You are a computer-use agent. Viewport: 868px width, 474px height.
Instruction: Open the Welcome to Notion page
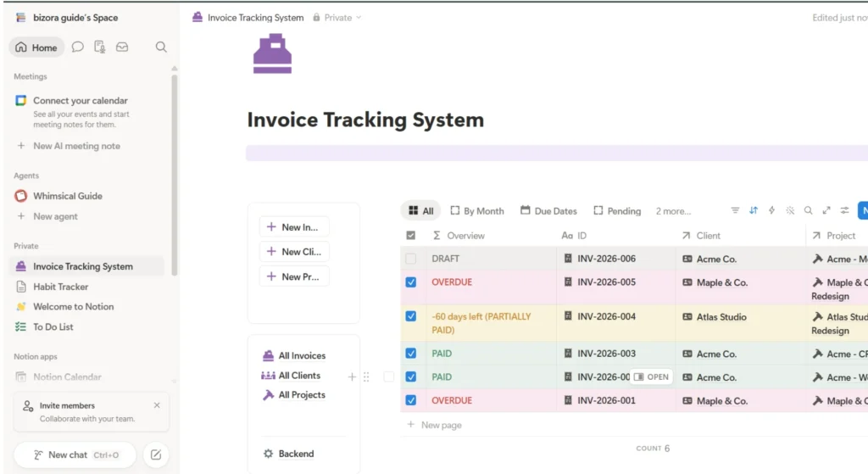tap(73, 307)
